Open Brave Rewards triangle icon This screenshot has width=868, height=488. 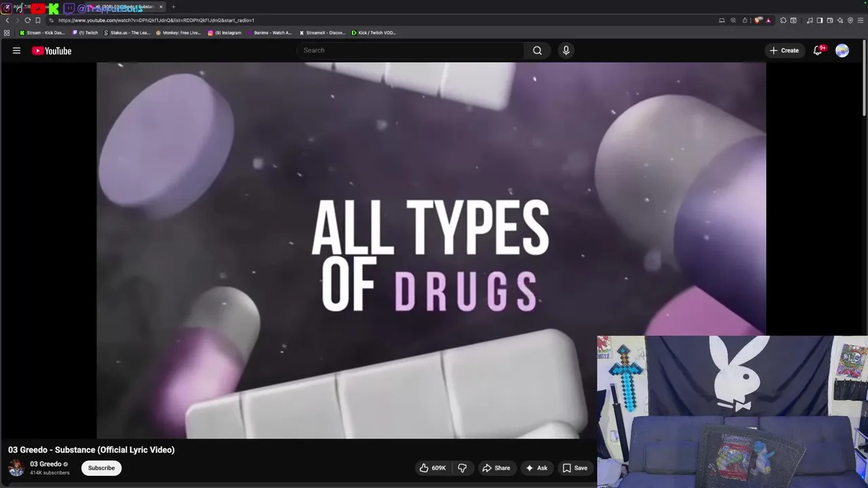tap(768, 20)
